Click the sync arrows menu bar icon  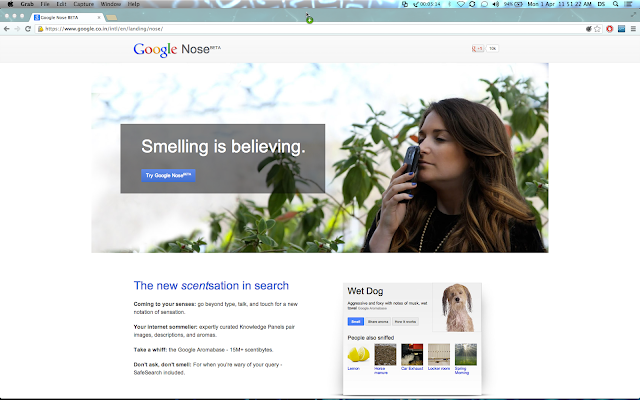(x=472, y=4)
